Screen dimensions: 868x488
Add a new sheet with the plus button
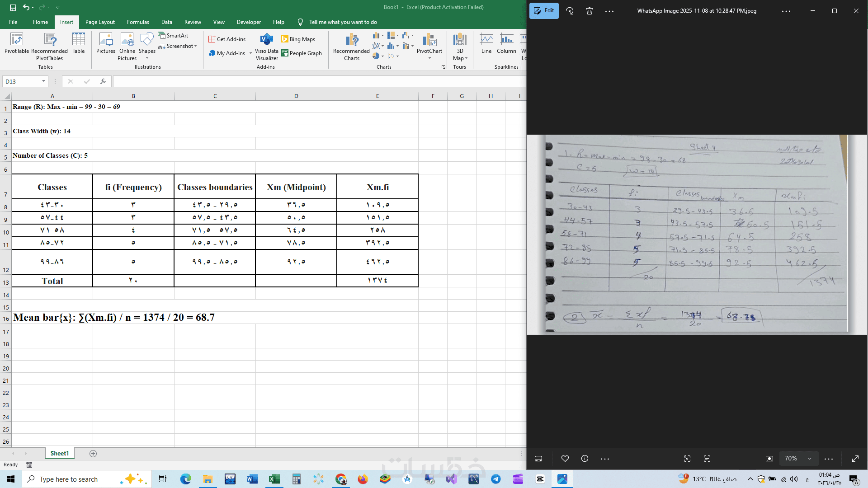(93, 454)
